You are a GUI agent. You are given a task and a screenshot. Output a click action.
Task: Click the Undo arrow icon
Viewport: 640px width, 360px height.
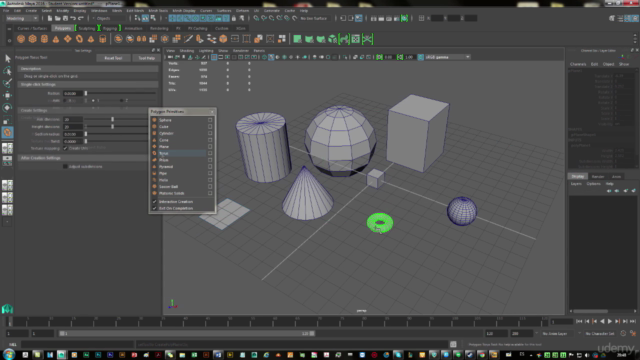coord(73,18)
